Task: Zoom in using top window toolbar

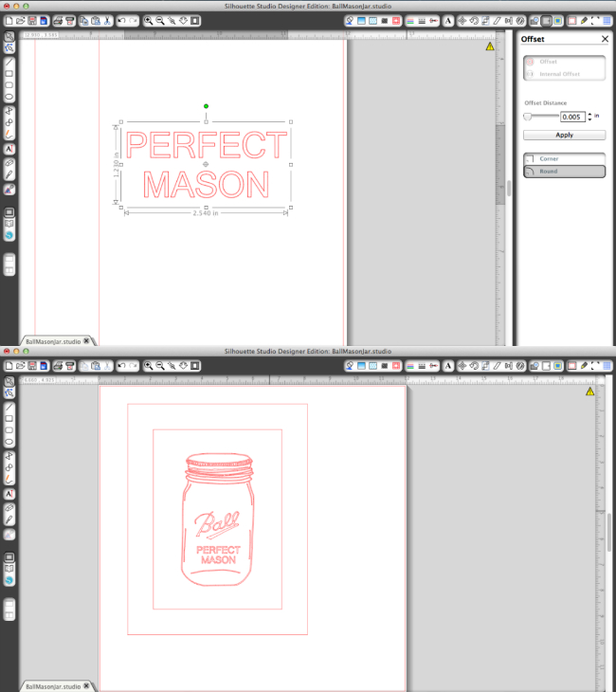Action: [x=149, y=21]
